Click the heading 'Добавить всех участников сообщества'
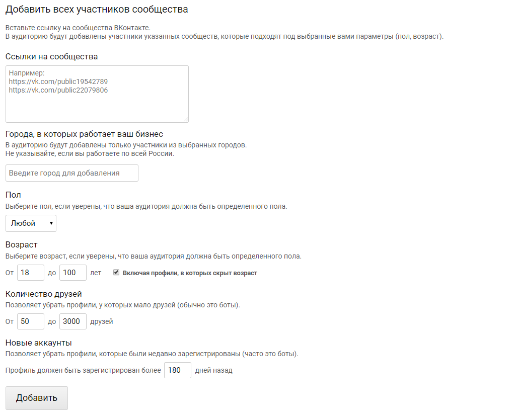 coord(97,10)
